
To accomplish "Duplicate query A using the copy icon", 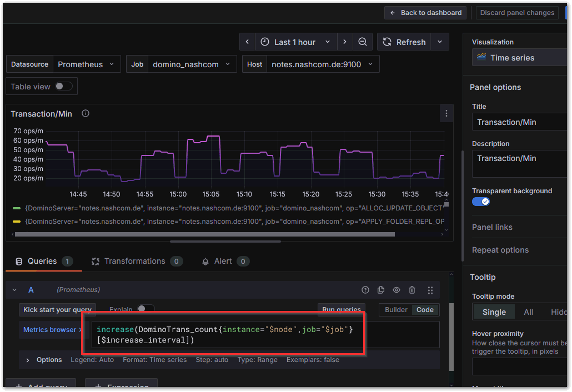I will [380, 290].
